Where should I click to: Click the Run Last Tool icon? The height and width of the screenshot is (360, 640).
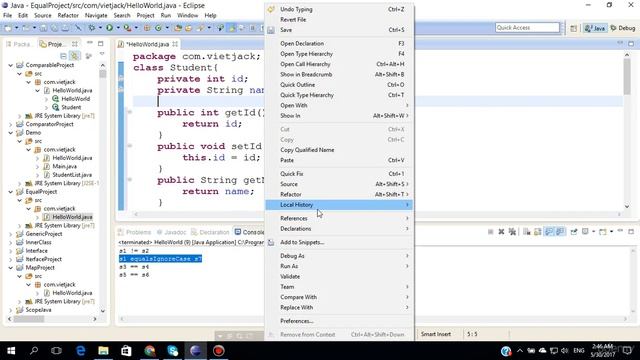click(x=127, y=28)
